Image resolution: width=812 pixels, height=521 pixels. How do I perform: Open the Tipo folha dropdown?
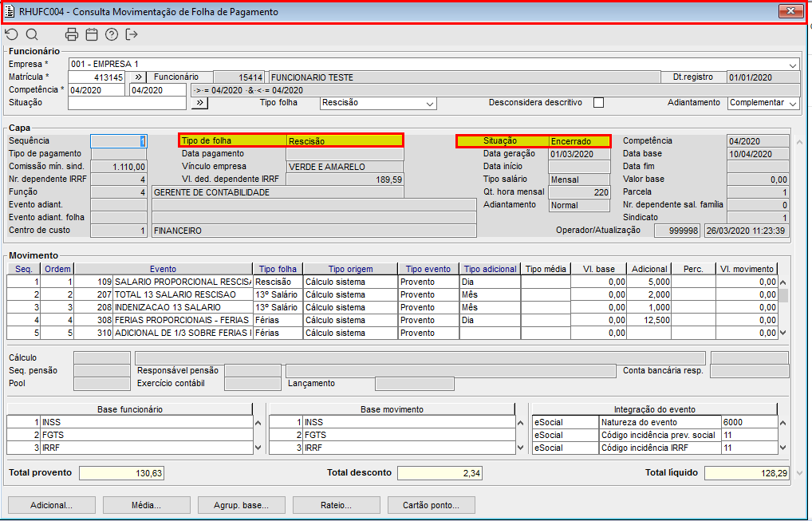coord(431,104)
